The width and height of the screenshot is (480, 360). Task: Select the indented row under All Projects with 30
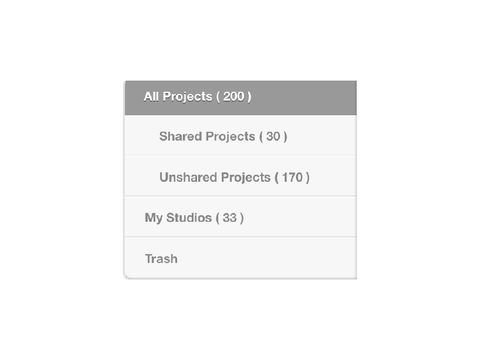pyautogui.click(x=241, y=136)
